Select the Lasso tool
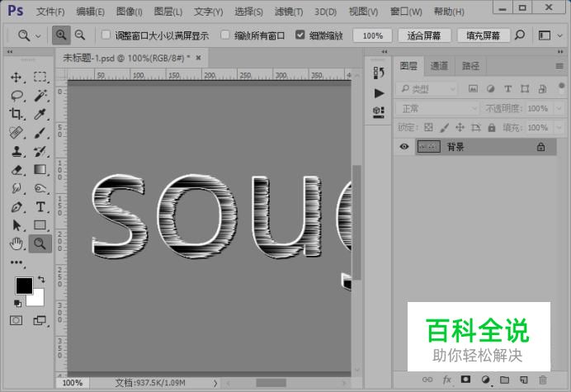Screen dimensions: 571x392 pyautogui.click(x=17, y=96)
